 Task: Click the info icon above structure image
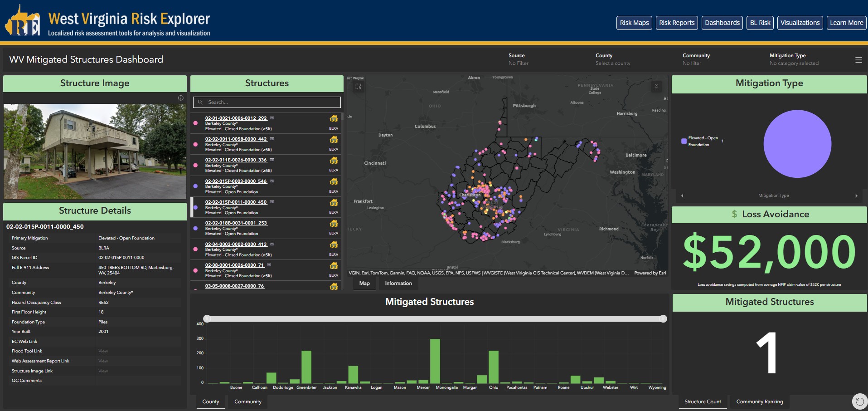click(x=181, y=98)
